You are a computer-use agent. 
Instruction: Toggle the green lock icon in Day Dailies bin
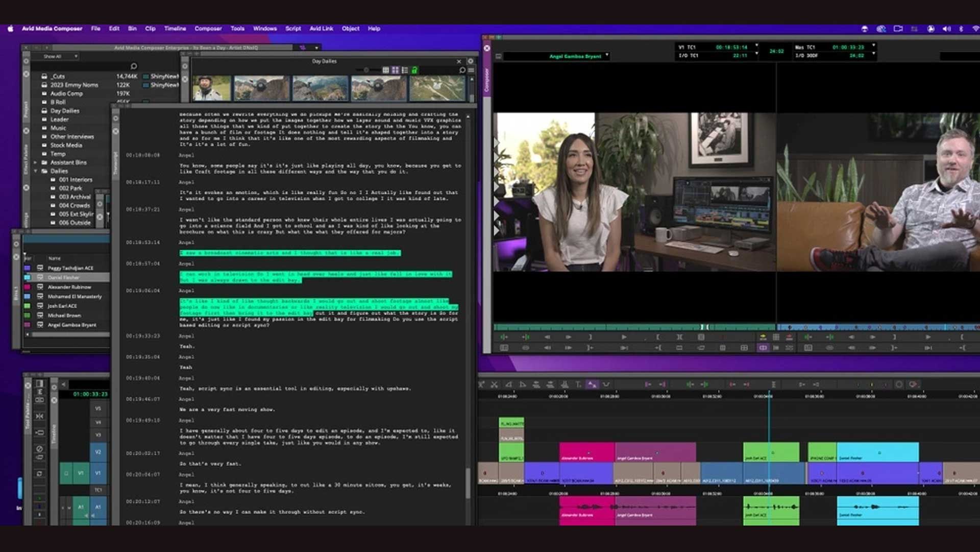click(414, 70)
